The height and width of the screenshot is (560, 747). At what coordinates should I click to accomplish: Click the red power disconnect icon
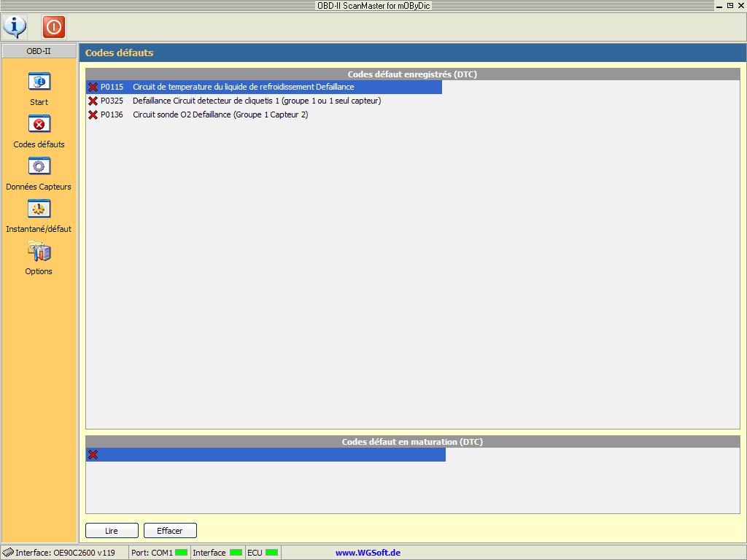pyautogui.click(x=53, y=27)
